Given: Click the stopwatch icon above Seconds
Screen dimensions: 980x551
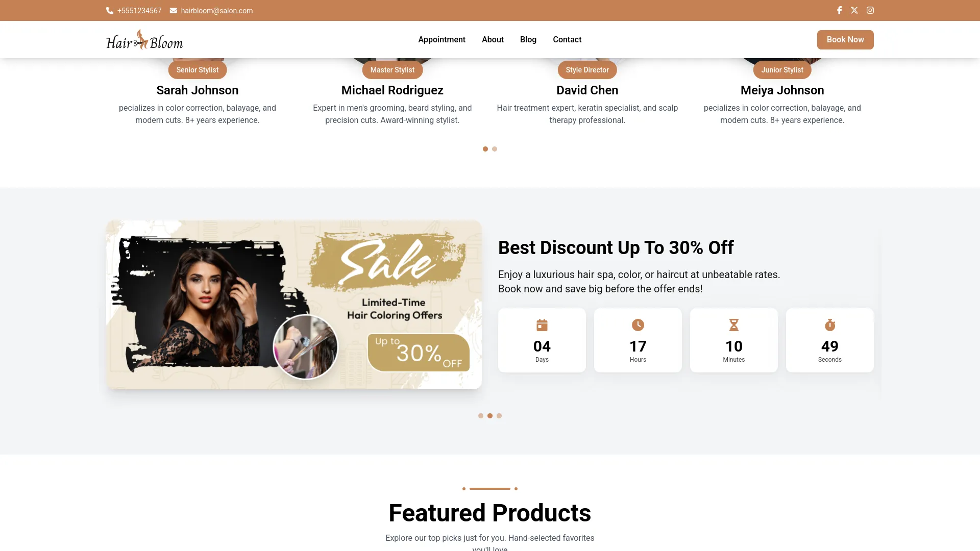Looking at the screenshot, I should tap(830, 325).
